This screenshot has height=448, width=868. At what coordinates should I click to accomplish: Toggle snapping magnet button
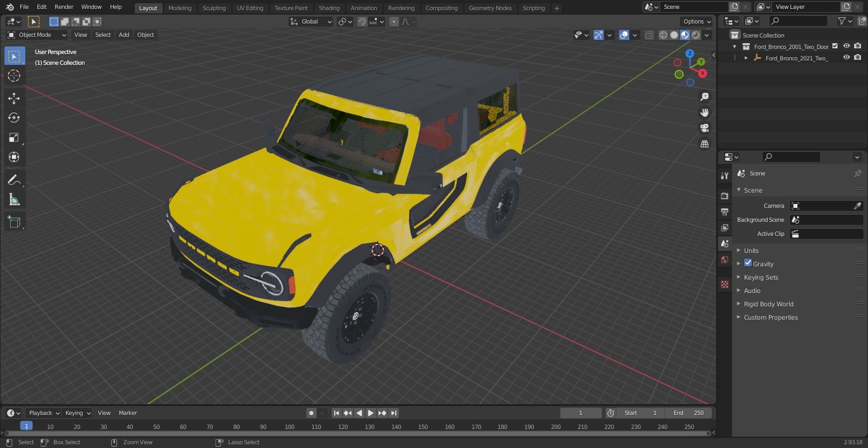pyautogui.click(x=362, y=22)
